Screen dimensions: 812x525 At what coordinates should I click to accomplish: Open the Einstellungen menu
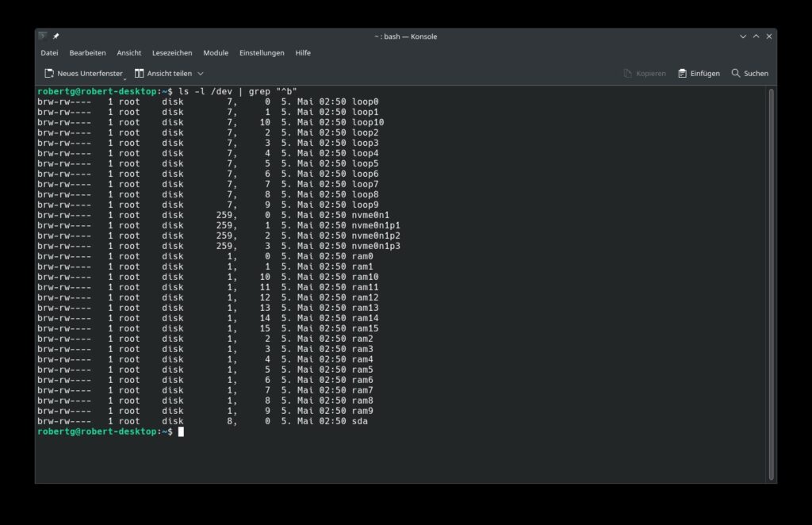tap(262, 52)
